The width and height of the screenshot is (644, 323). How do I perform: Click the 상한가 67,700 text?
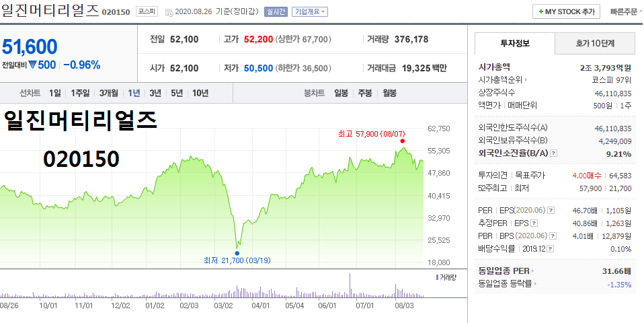pos(303,40)
